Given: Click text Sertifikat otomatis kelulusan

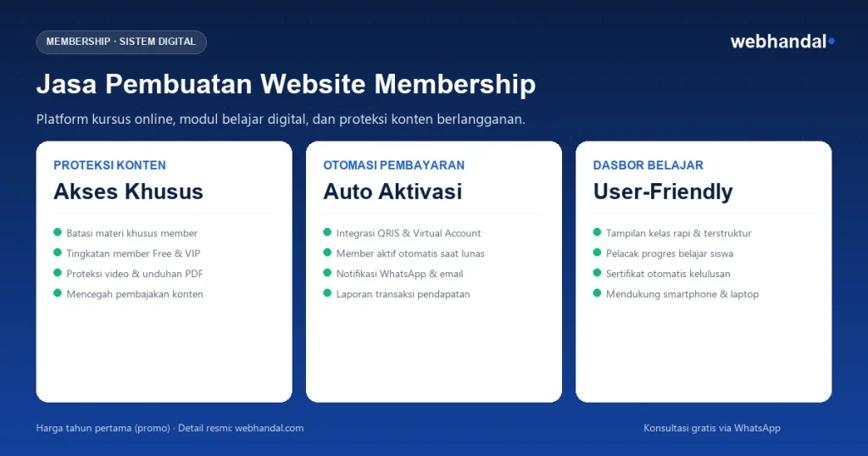Looking at the screenshot, I should [x=668, y=274].
